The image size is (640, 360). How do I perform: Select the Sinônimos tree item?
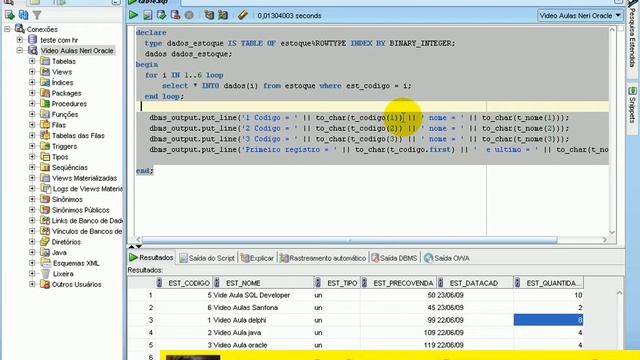tap(67, 199)
